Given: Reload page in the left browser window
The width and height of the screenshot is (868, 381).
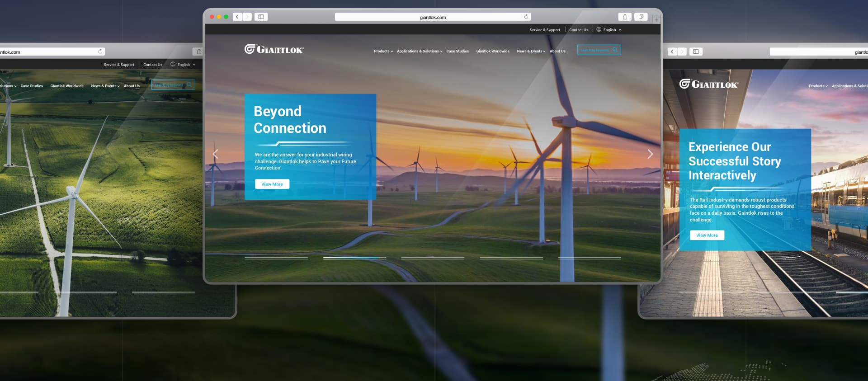Looking at the screenshot, I should coord(100,52).
